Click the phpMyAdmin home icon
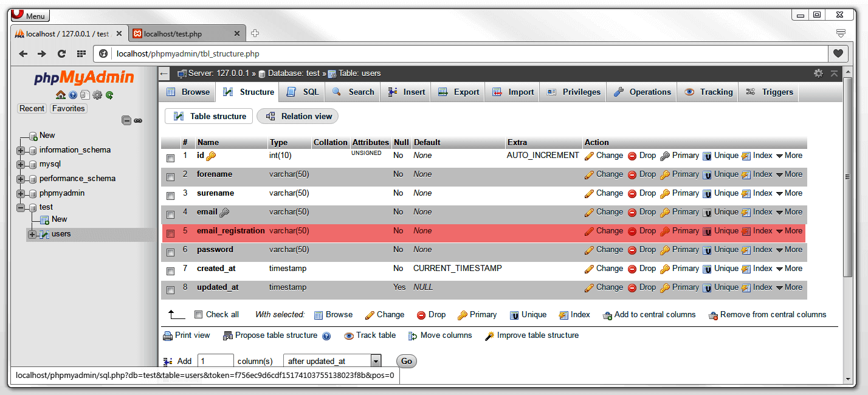This screenshot has width=868, height=395. [60, 95]
